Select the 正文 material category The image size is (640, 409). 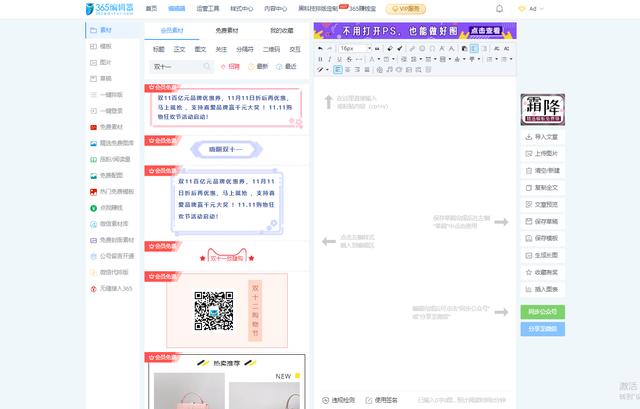[x=179, y=49]
